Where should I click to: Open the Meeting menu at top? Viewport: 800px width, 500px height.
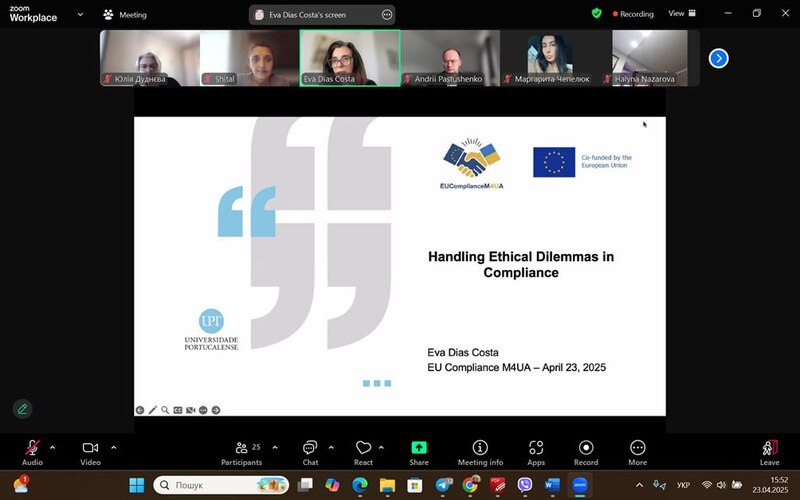pos(125,15)
